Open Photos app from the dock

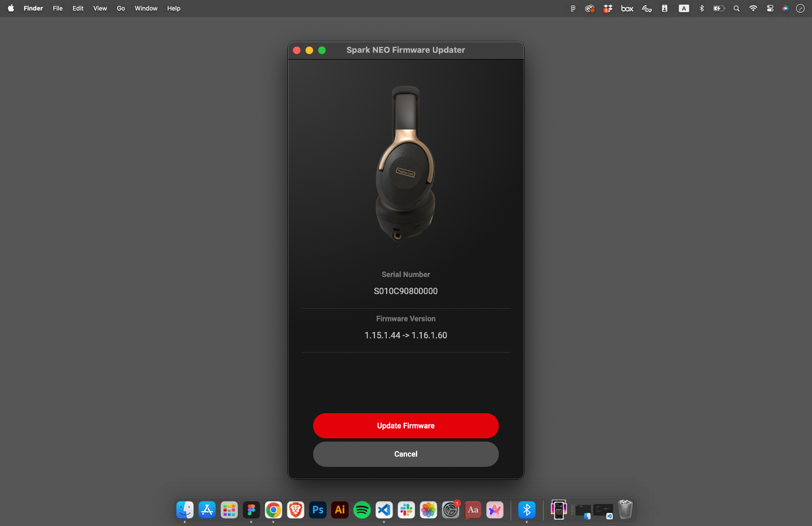pos(428,510)
